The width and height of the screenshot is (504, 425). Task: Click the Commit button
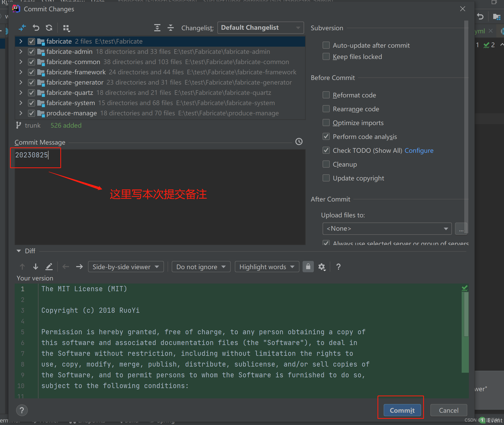402,410
